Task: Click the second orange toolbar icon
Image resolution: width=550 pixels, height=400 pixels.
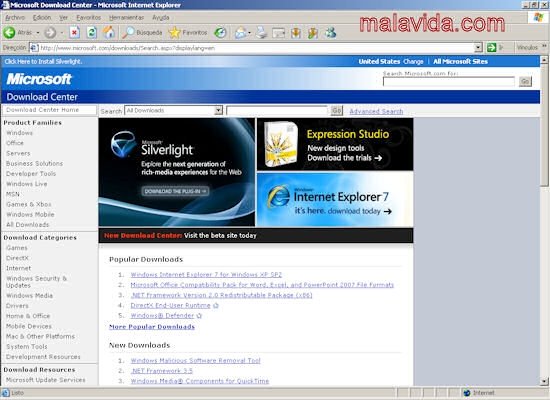Action: click(x=313, y=33)
